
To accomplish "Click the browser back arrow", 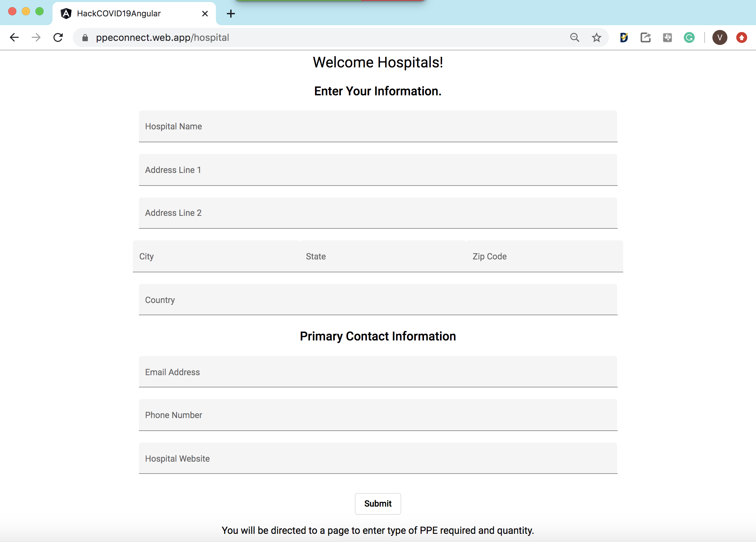I will click(x=14, y=37).
